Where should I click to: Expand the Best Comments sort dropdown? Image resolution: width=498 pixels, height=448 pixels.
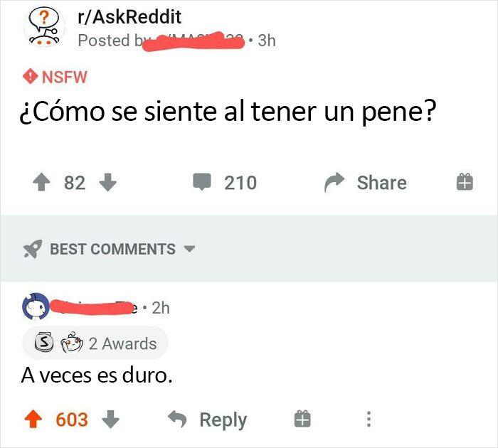190,250
